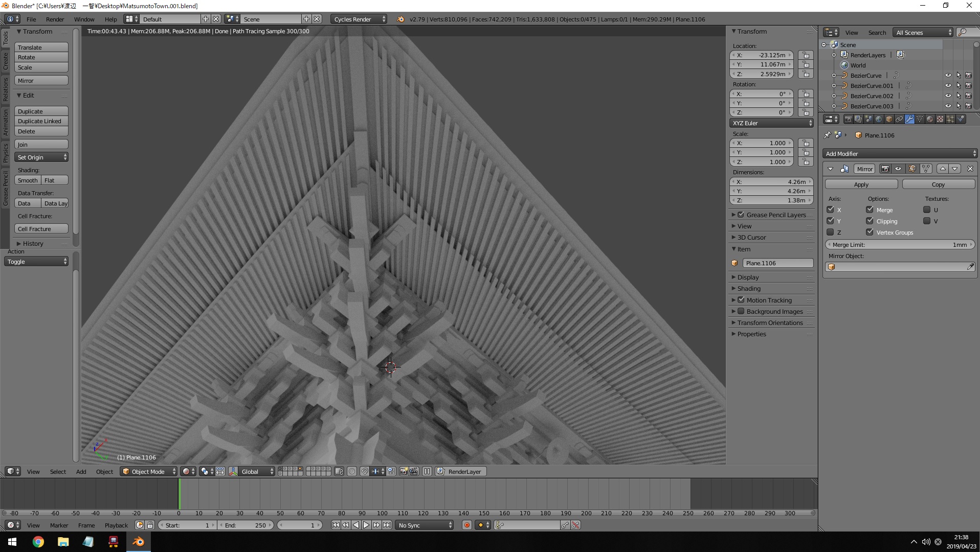
Task: Click the Apply button for the Mirror modifier
Action: pos(861,184)
